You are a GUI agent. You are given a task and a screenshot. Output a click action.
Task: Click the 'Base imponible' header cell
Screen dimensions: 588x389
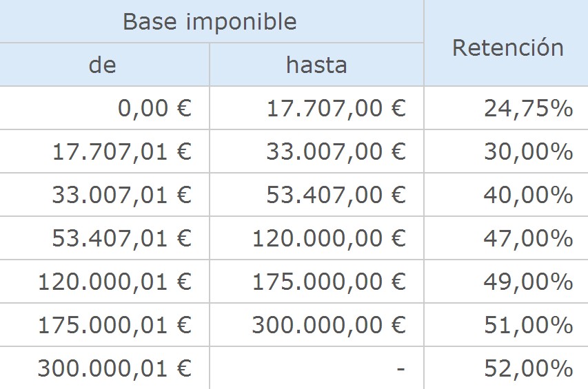(x=210, y=21)
